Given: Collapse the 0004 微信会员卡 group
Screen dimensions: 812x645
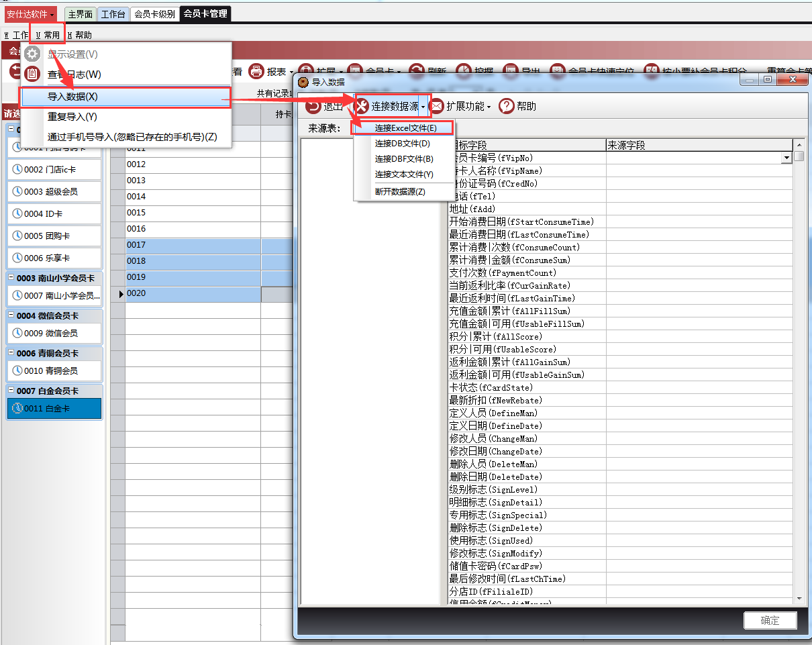Looking at the screenshot, I should click(x=12, y=315).
